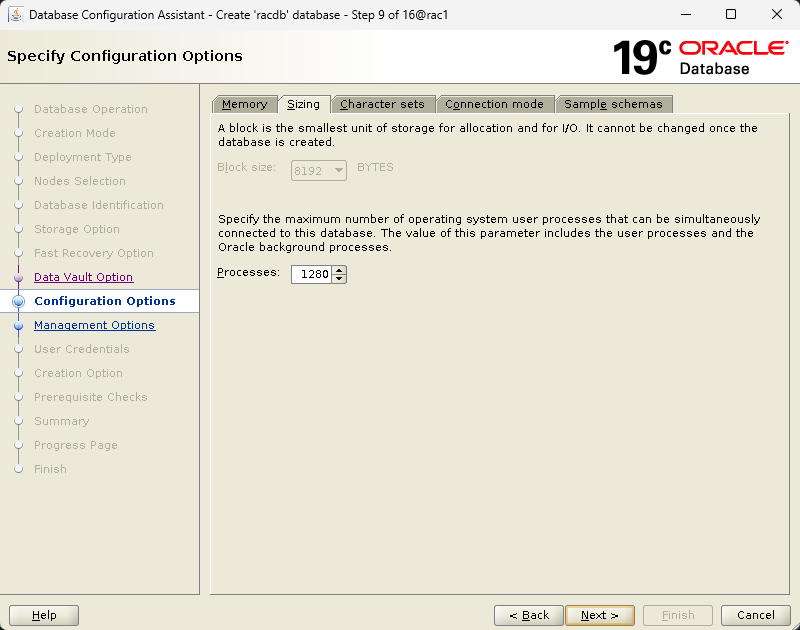Click the 'Progress Page' step label
Screen dimensions: 800x630
76,445
